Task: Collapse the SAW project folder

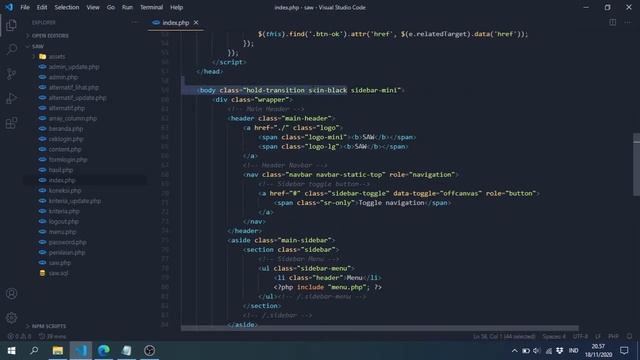Action: pos(38,46)
